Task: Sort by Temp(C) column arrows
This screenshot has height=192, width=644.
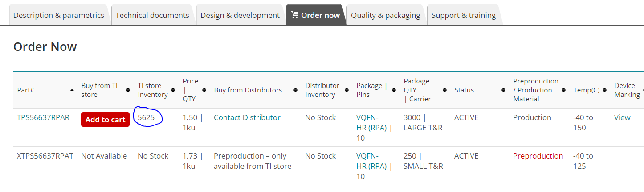Action: 604,90
